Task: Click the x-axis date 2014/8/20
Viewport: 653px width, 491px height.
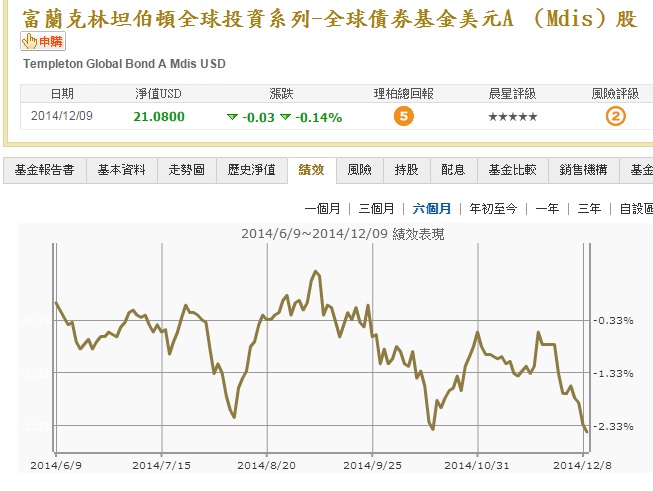Action: [x=267, y=466]
